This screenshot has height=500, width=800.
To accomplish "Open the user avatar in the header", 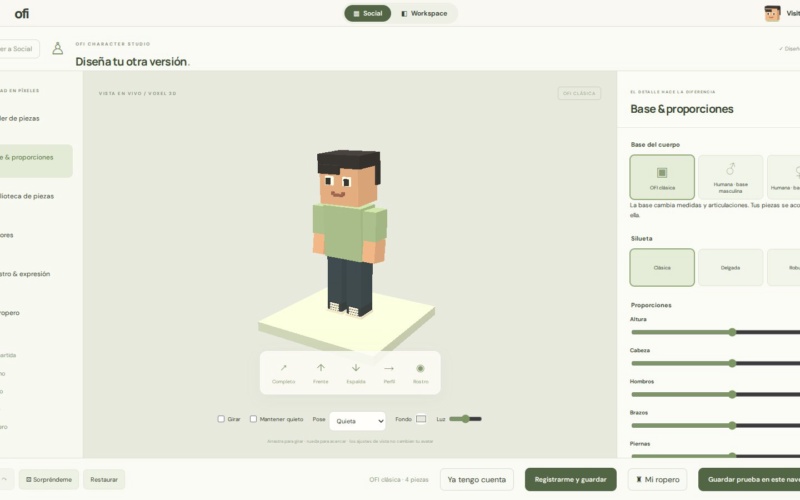I will [x=772, y=13].
